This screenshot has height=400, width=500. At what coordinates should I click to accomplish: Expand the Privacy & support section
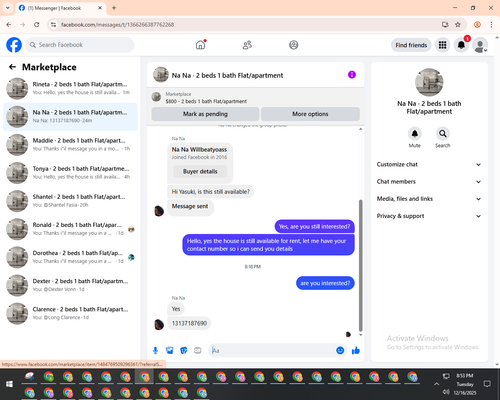coord(429,216)
